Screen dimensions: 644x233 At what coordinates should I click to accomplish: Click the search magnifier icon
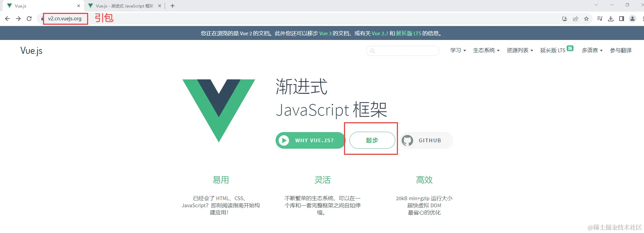pos(372,51)
